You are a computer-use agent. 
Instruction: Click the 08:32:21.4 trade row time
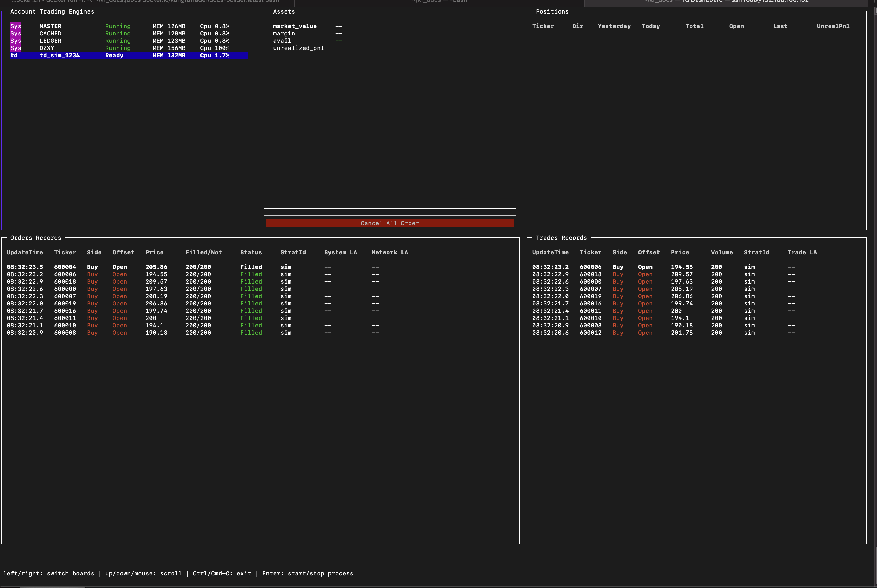point(550,311)
